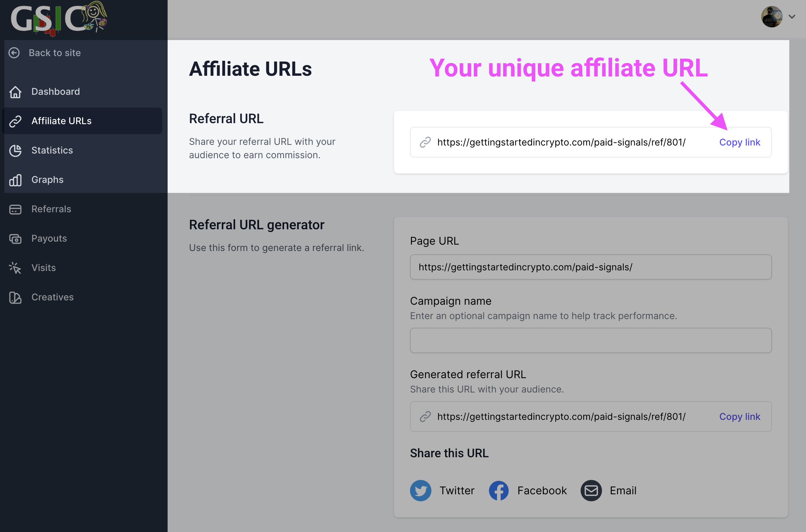Click the Statistics pie chart icon
Screen dimensions: 806x532
15,150
